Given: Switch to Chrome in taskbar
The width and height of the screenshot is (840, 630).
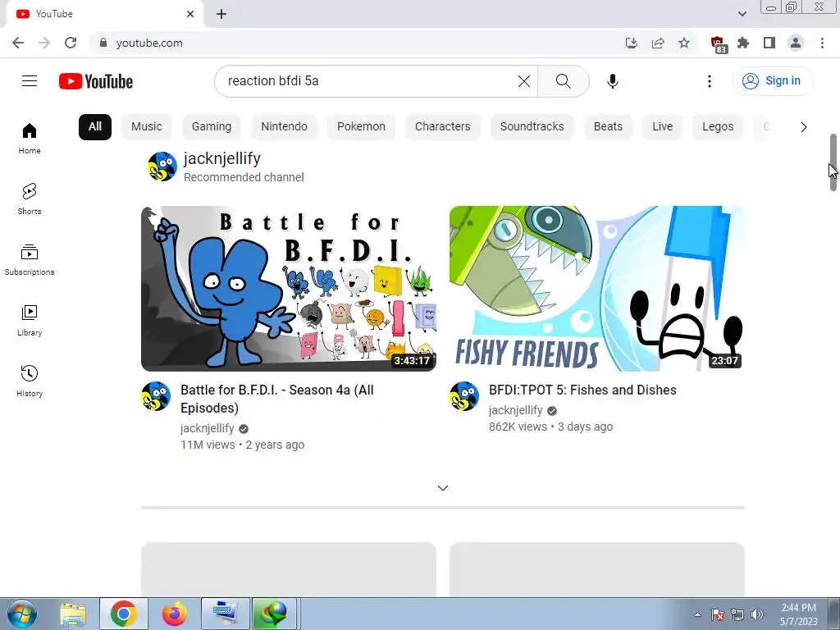Looking at the screenshot, I should click(x=124, y=614).
